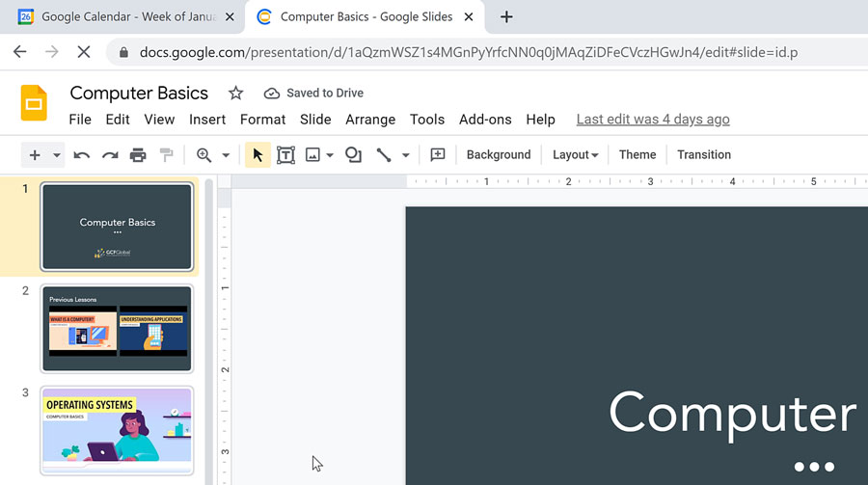Open the Layout dropdown

[575, 154]
